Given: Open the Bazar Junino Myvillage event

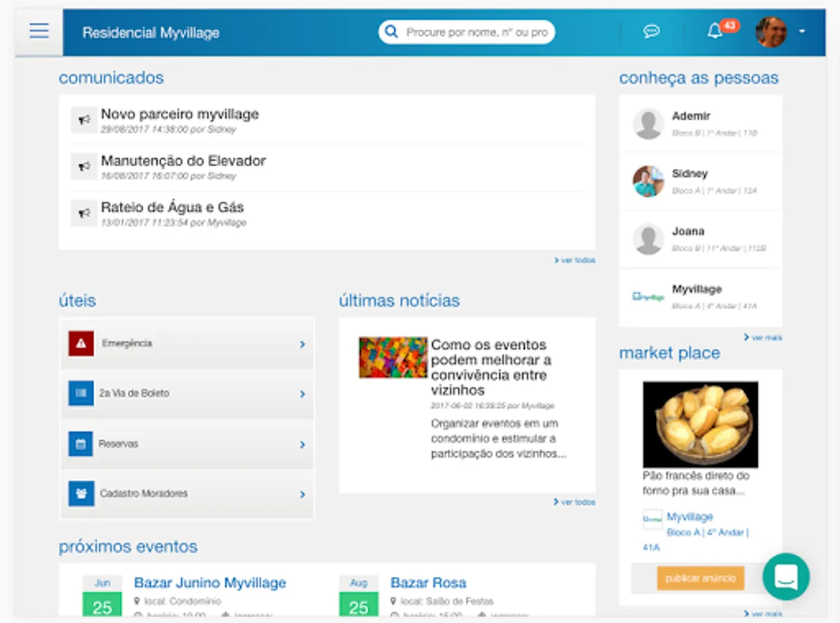Looking at the screenshot, I should coord(210,583).
